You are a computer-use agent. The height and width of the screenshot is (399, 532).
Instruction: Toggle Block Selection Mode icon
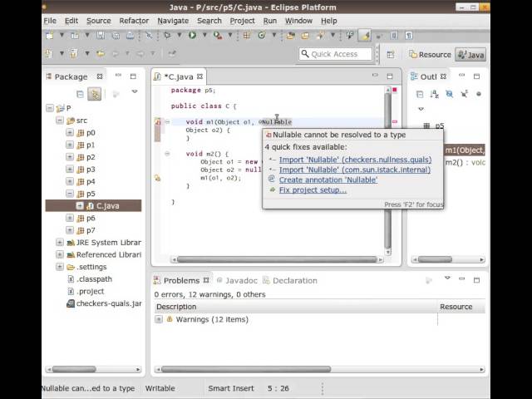394,35
